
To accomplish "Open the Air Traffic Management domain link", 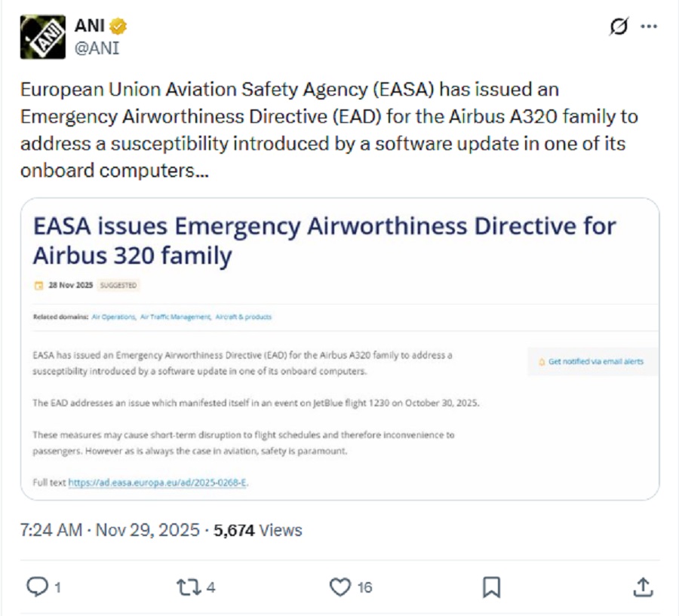I will point(175,317).
